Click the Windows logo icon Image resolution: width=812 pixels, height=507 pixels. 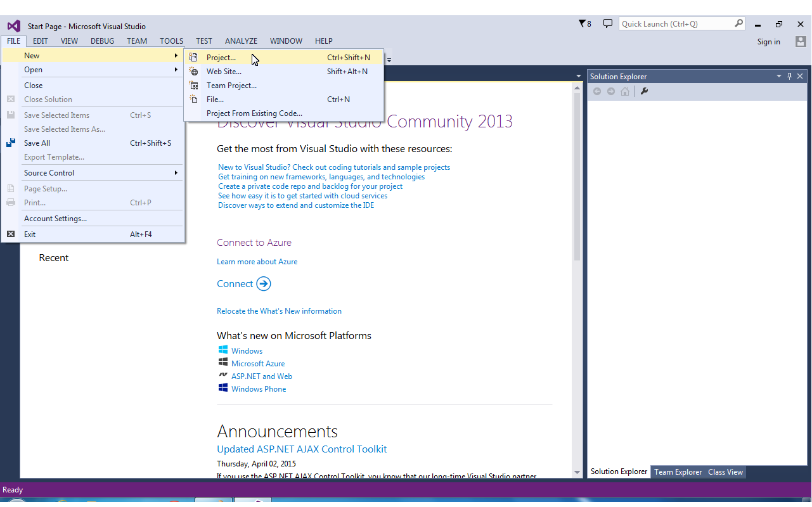coord(223,350)
